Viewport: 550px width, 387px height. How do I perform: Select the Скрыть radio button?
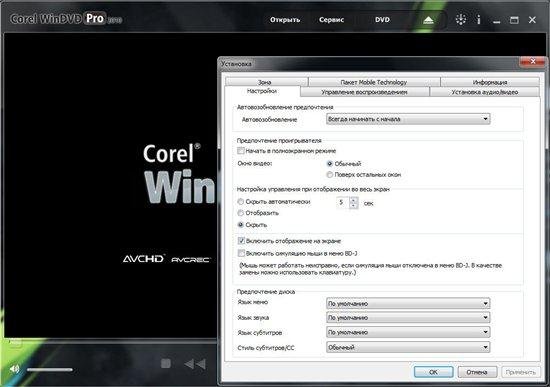pos(241,225)
